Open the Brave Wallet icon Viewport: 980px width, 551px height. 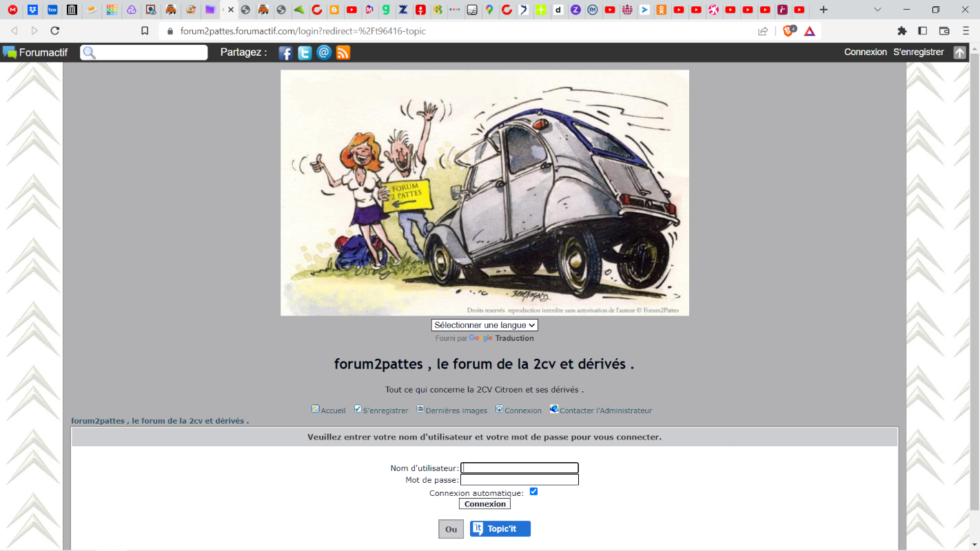(945, 31)
